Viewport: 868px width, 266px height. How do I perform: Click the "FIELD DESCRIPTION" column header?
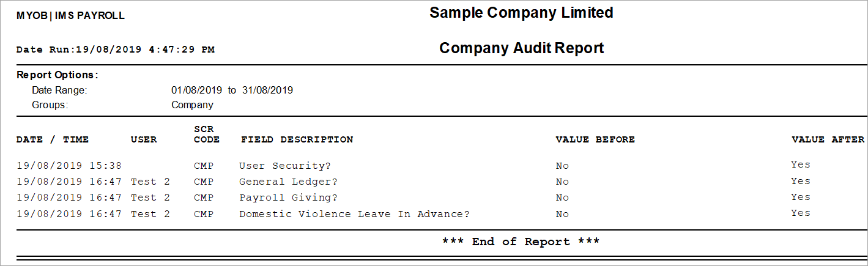(x=297, y=139)
